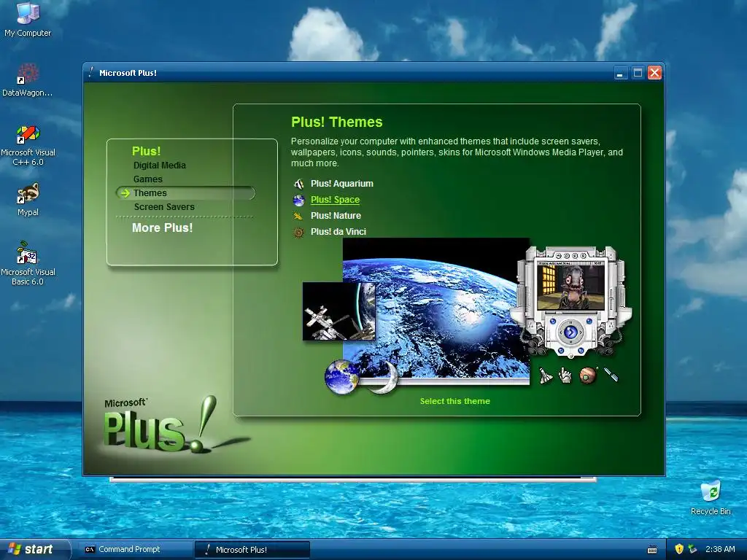Switch to Command Prompt in the taskbar
Viewport: 747px width, 560px height.
[135, 549]
